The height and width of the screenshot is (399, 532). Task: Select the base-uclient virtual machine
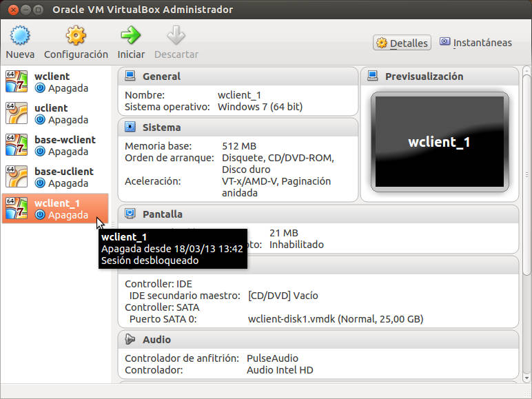[55, 177]
